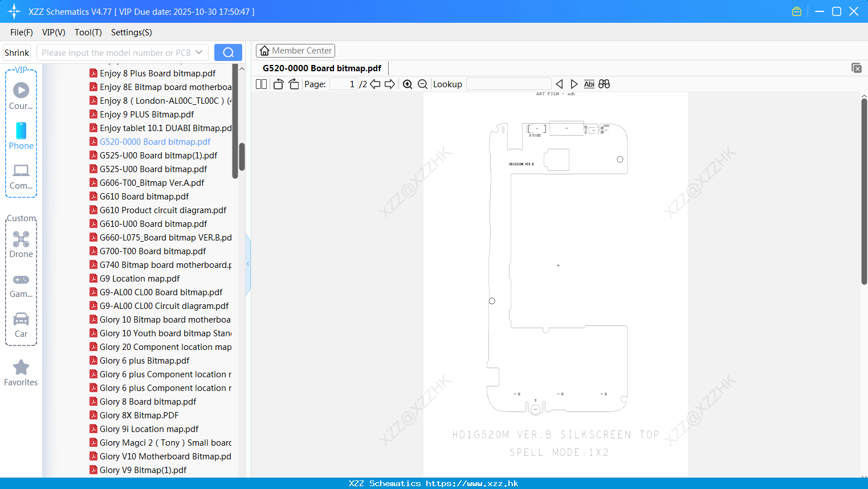Select the Drone category

21,244
